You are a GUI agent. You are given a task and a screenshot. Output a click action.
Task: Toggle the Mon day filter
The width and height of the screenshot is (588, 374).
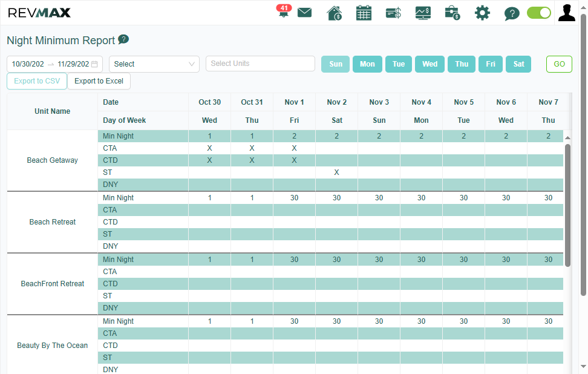coord(368,64)
